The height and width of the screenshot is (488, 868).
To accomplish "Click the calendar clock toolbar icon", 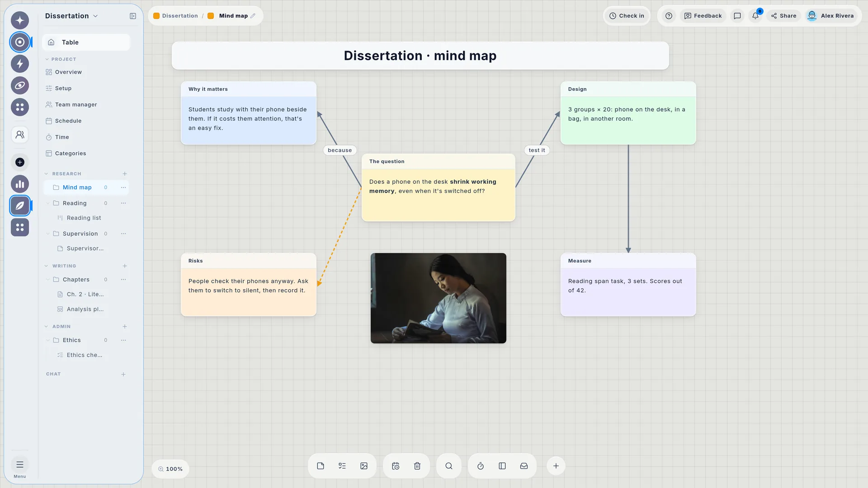I will [x=396, y=466].
